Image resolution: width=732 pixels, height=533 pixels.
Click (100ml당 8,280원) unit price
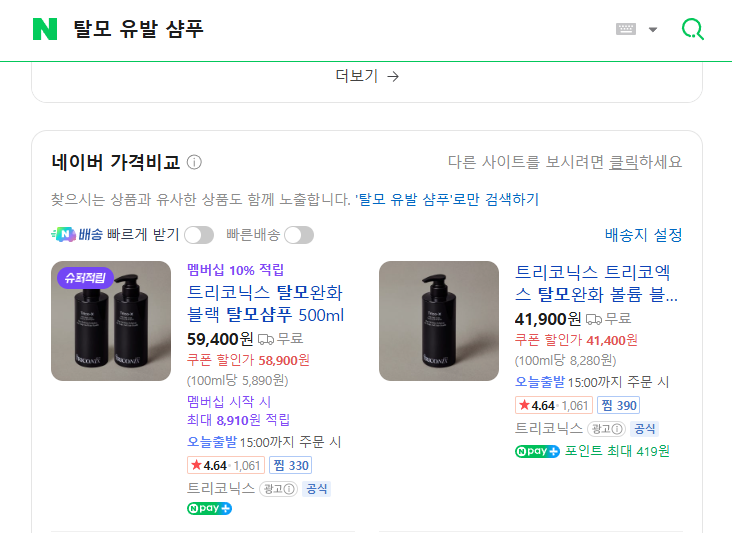click(x=565, y=360)
